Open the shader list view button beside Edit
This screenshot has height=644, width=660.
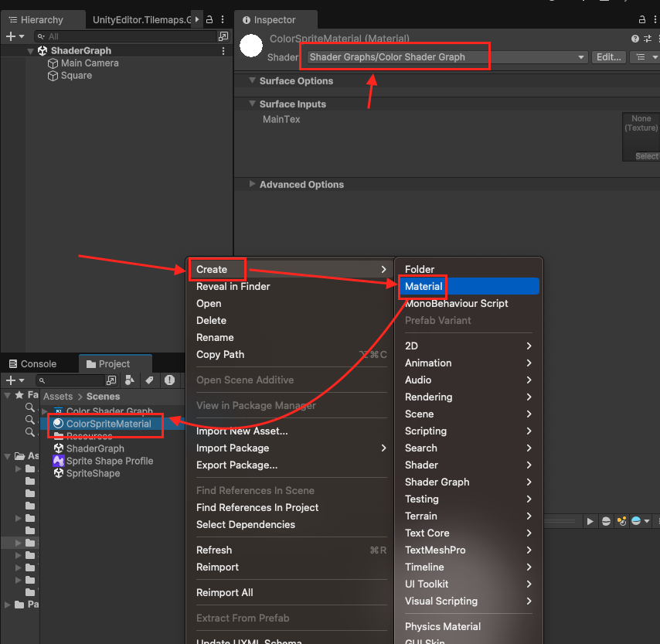coord(645,57)
